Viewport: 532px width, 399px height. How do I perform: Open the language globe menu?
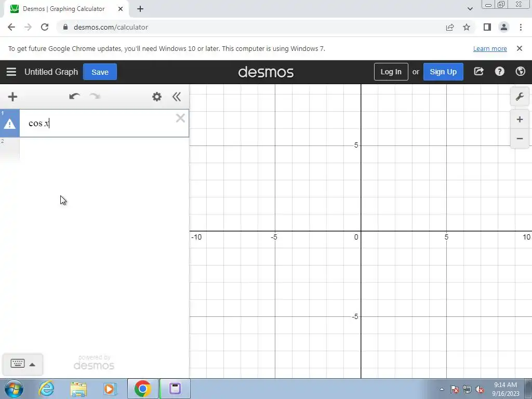(x=521, y=72)
